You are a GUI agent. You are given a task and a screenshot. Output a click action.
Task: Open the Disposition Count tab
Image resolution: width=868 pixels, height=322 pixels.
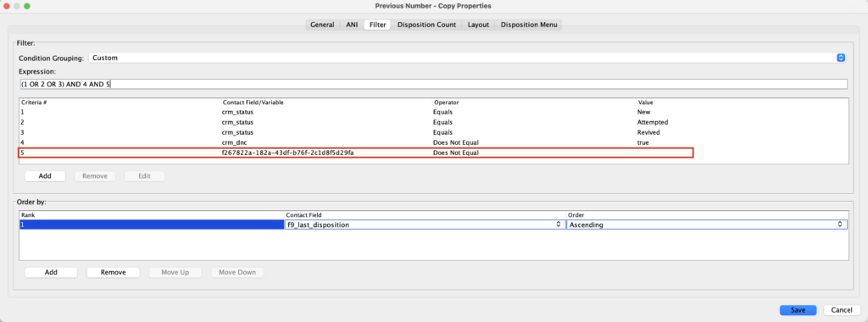tap(426, 25)
